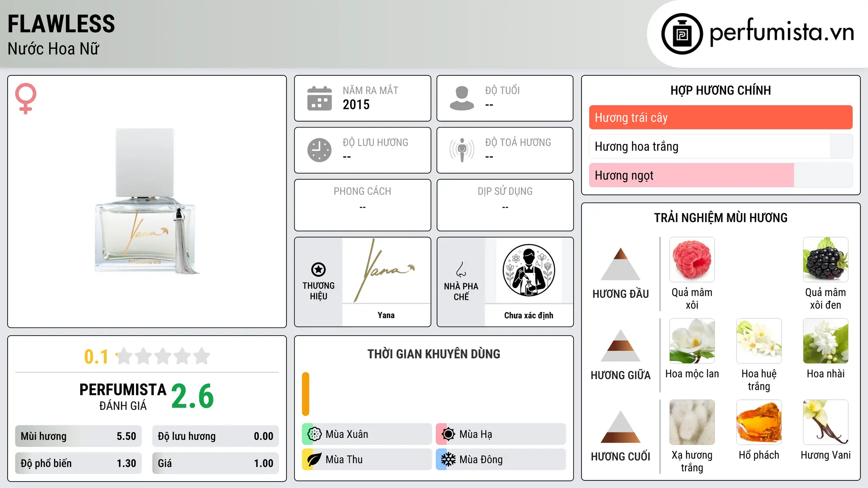Select the Hoa mộc lan magnolia image

(x=692, y=341)
